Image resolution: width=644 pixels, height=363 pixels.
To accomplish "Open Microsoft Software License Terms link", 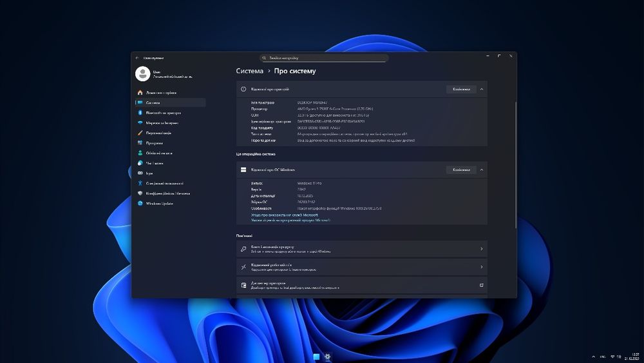I will (x=290, y=221).
